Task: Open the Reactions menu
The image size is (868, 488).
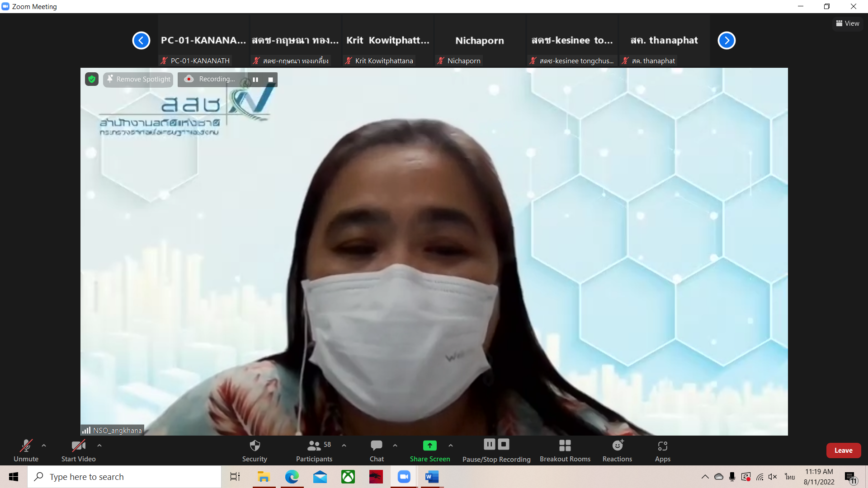Action: click(617, 450)
